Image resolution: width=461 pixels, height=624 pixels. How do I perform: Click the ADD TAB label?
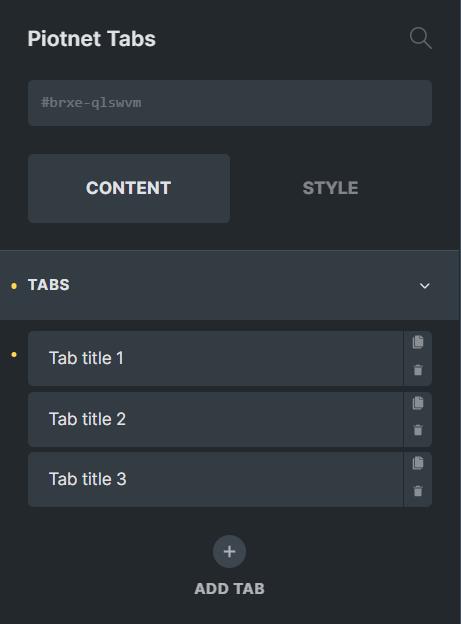pyautogui.click(x=229, y=589)
